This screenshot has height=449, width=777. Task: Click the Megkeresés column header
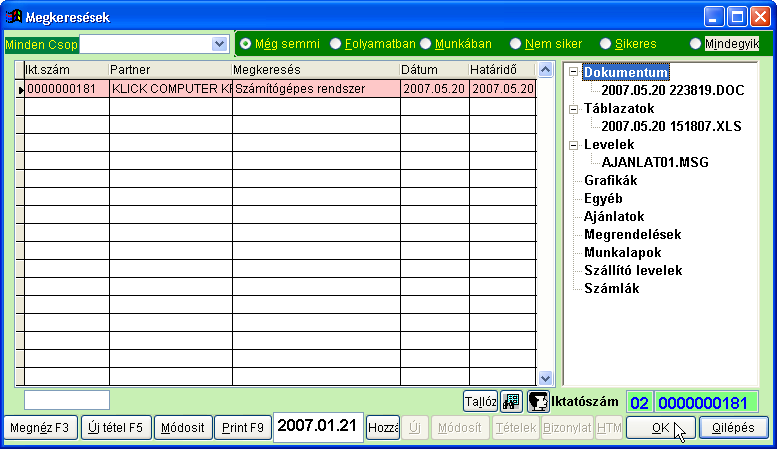click(x=316, y=70)
